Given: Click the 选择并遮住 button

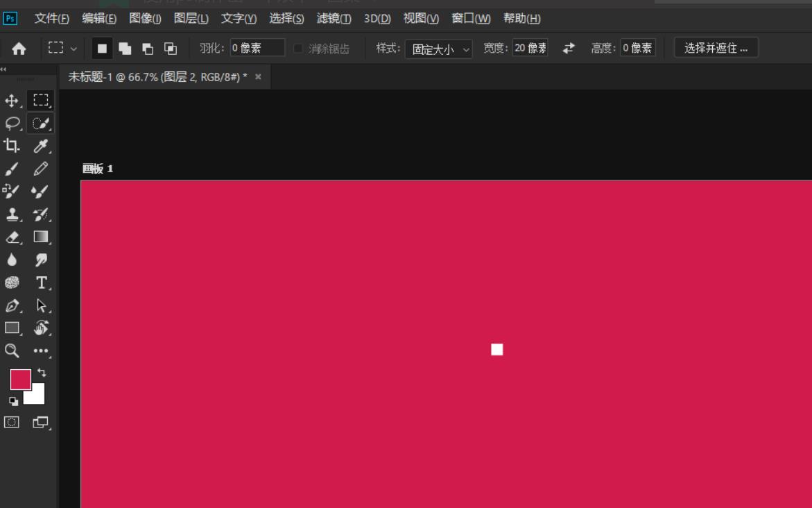Looking at the screenshot, I should pos(716,48).
